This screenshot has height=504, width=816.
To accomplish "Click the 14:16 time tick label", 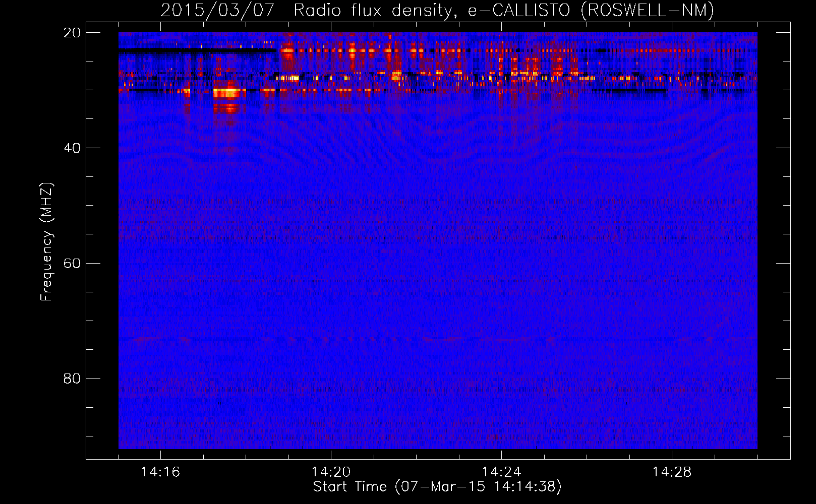I will (160, 472).
